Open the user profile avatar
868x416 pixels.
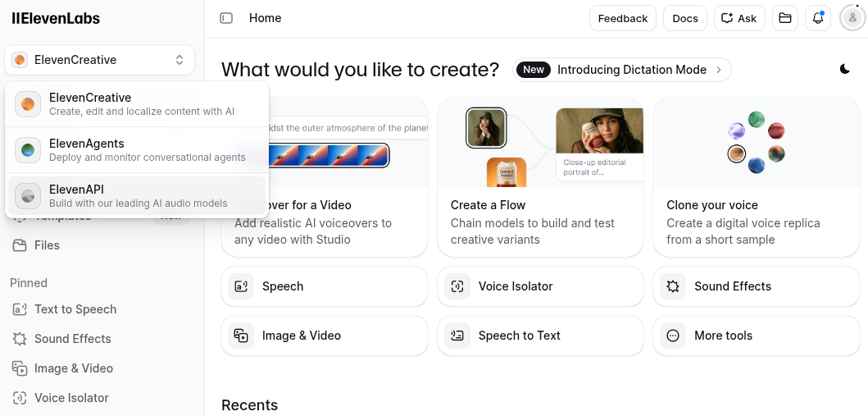tap(852, 18)
